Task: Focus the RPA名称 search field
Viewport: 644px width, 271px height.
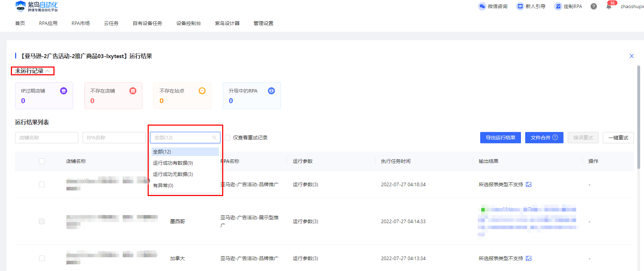Action: click(x=114, y=138)
